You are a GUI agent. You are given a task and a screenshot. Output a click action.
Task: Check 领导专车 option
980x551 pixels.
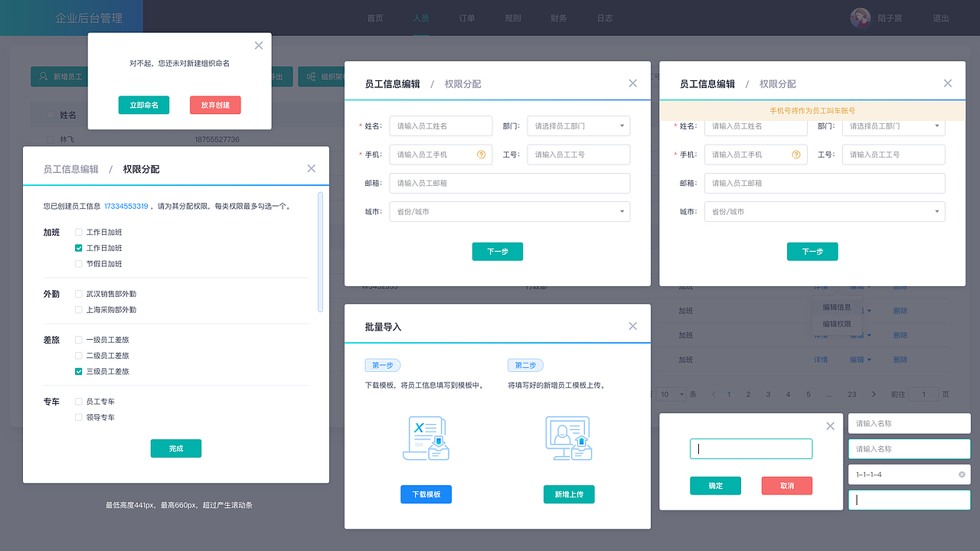[x=79, y=418]
